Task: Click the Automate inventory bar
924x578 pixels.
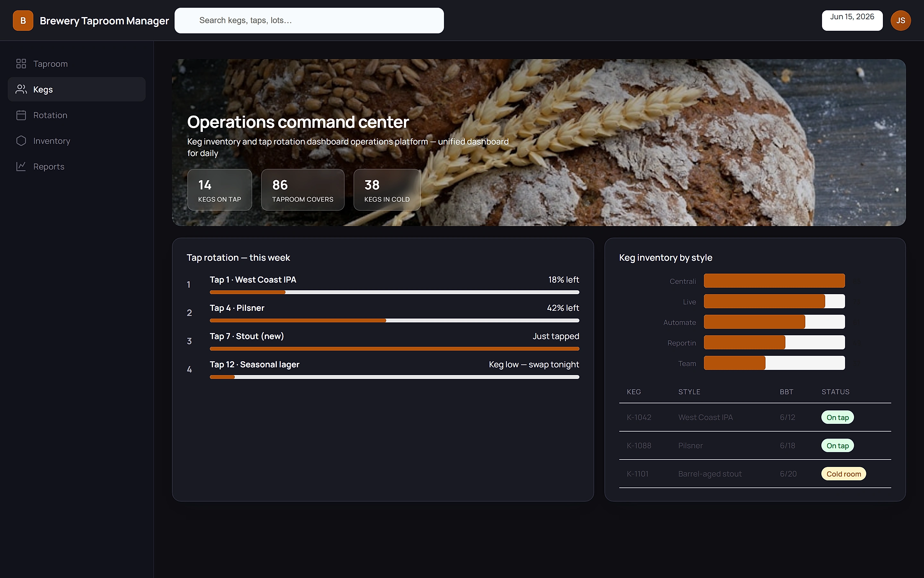Action: (x=774, y=322)
